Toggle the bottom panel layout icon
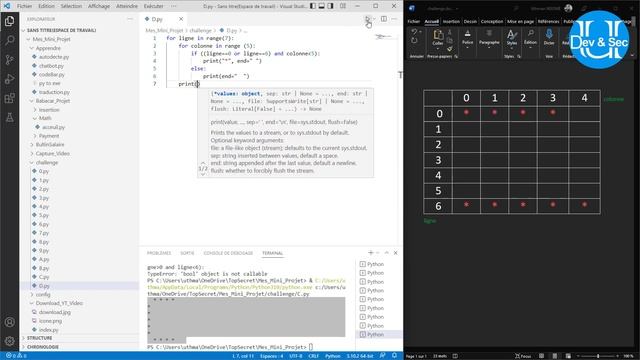Viewport: 640px width, 360px height. pyautogui.click(x=322, y=6)
